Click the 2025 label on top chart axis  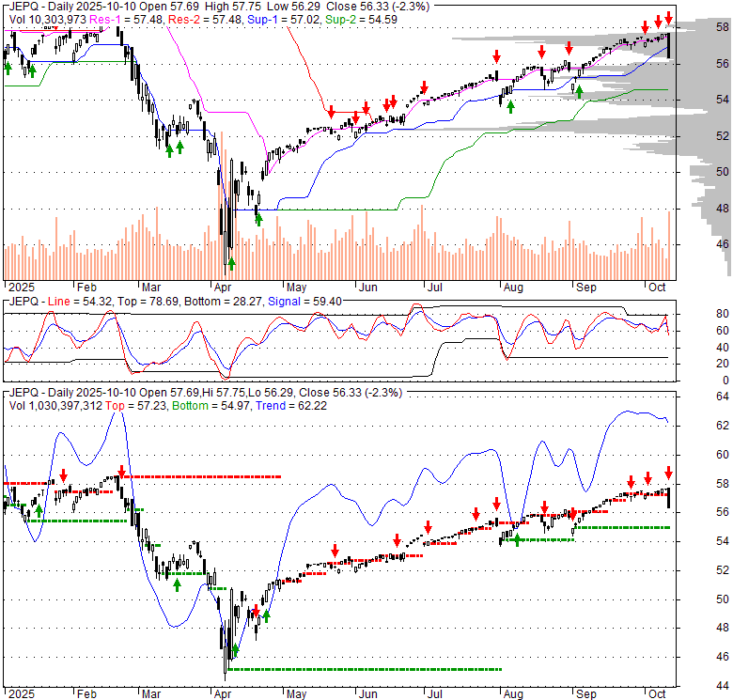22,288
